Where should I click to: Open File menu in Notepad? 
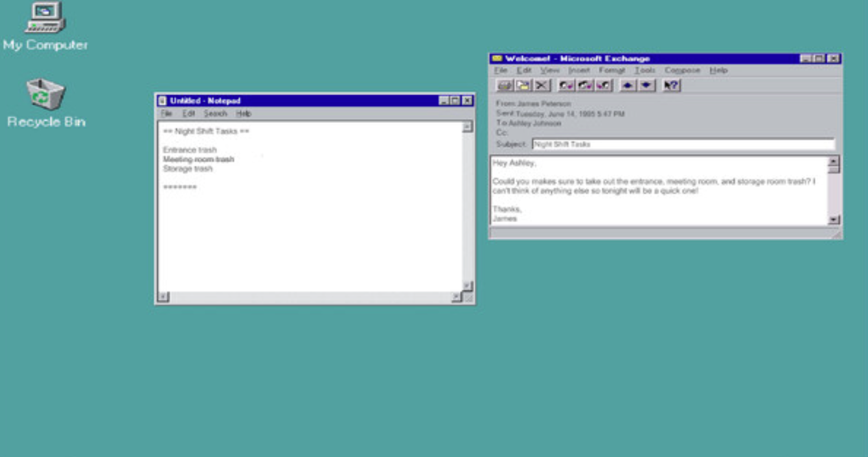coord(166,113)
